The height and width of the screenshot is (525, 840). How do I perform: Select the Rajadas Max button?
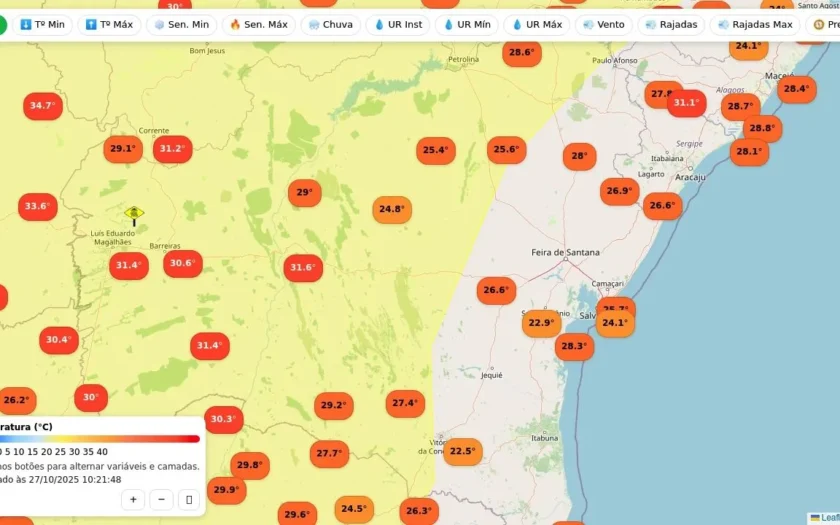755,25
